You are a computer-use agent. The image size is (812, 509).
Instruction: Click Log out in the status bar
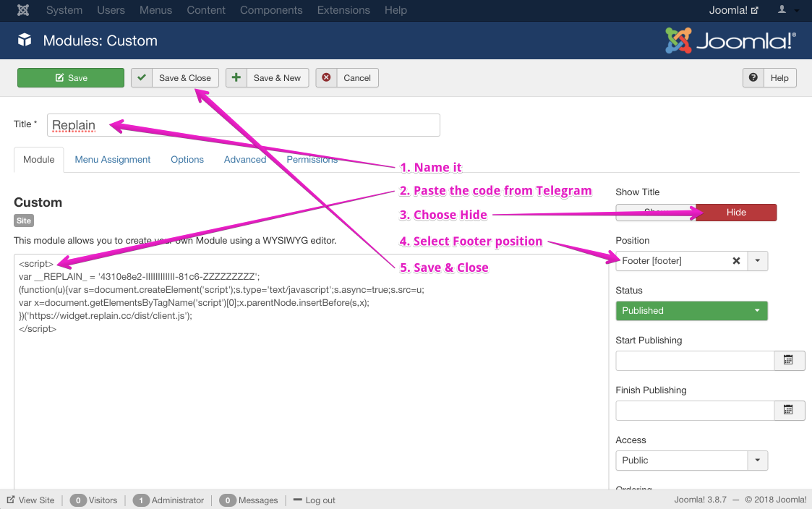coord(315,500)
